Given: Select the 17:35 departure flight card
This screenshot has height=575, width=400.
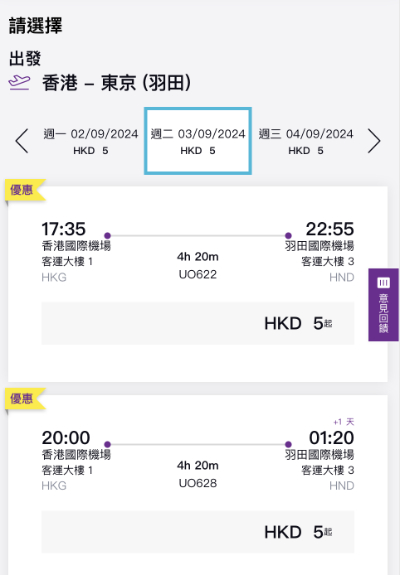Looking at the screenshot, I should (x=198, y=284).
